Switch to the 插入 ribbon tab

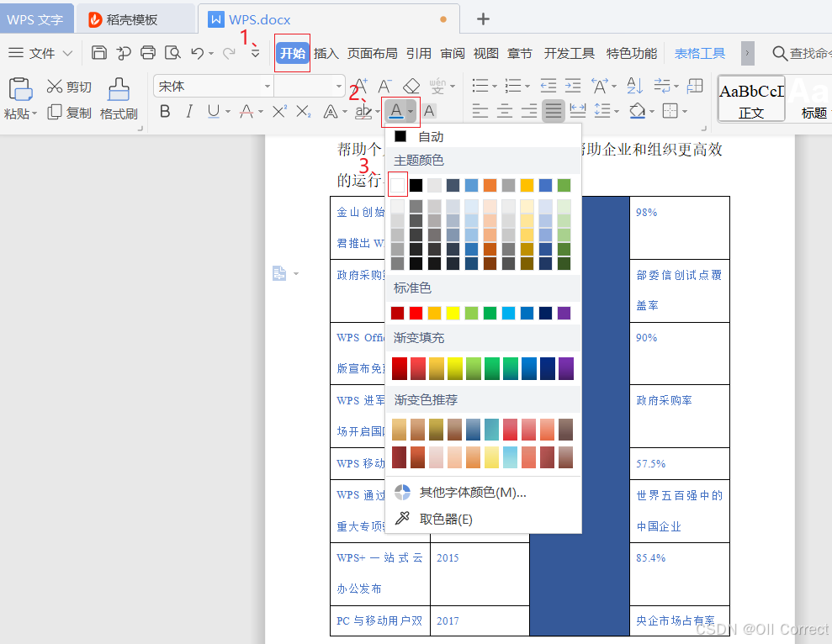coord(326,53)
